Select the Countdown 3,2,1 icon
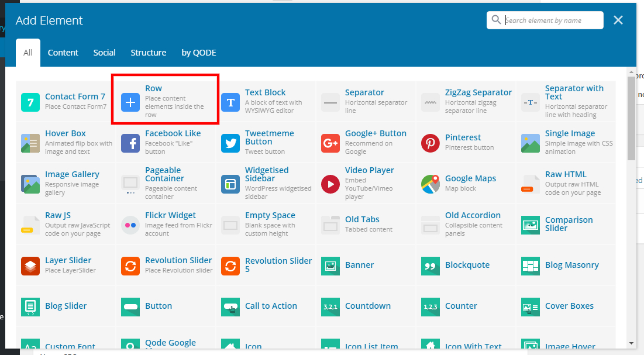The width and height of the screenshot is (644, 355). click(330, 307)
